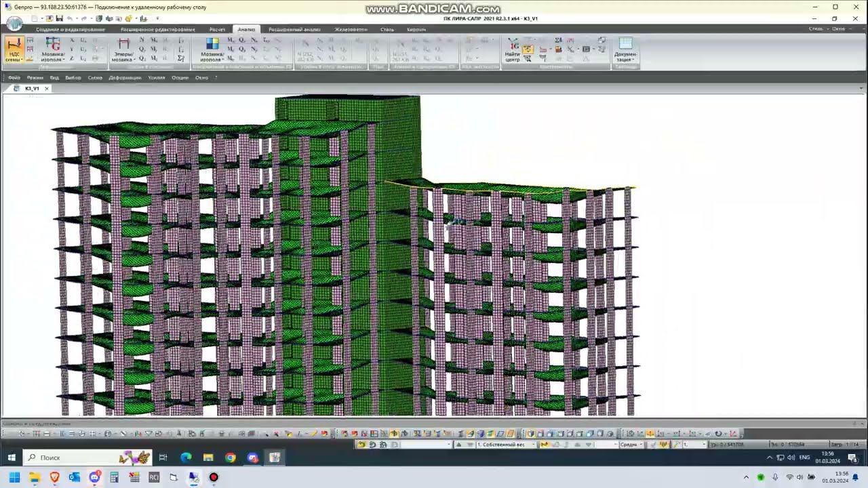Open the Файл menu
This screenshot has height=488, width=868.
[14, 78]
